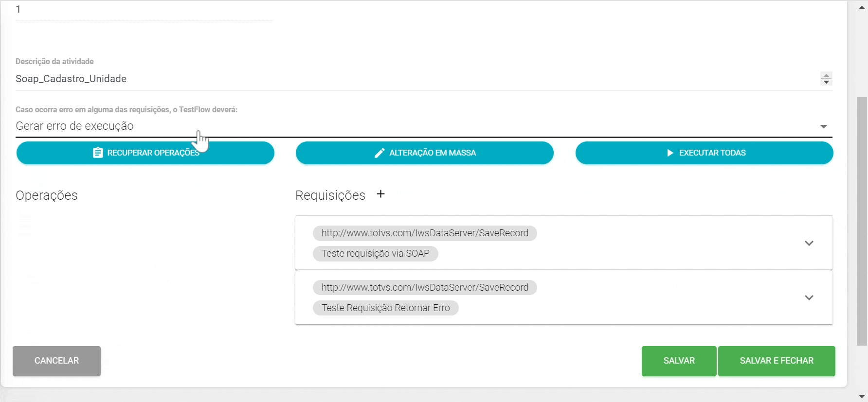Screen dimensions: 868x402
Task: Focus the Descrição da atividade text field
Action: (x=414, y=79)
